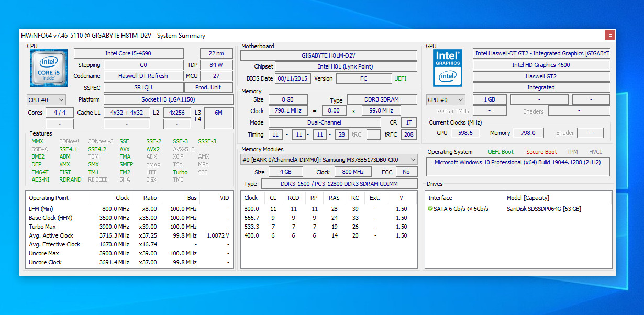Click the UEFI Boot indicator
The image size is (644, 315).
501,152
